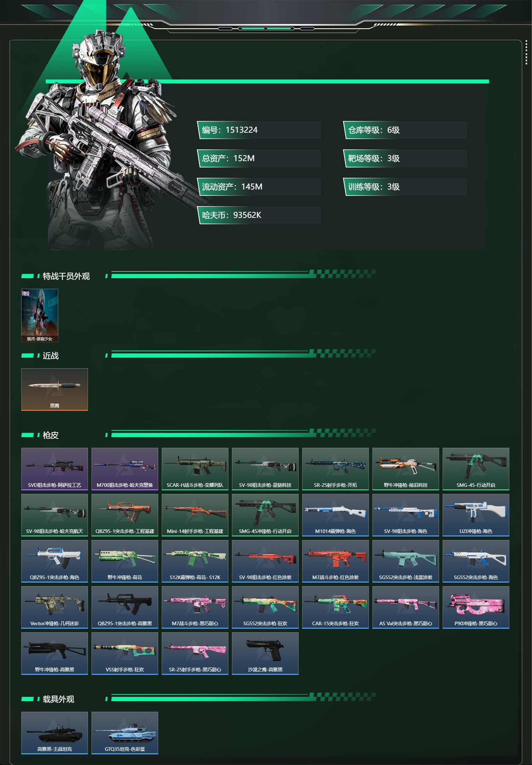Pick the QBZ95-1突击步枪-工程基建 skin
This screenshot has width=532, height=765.
[x=125, y=515]
